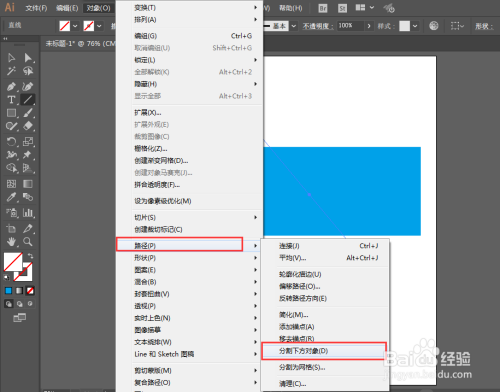Expand the 变换(T) submenu arrow
The height and width of the screenshot is (392, 500).
(255, 7)
